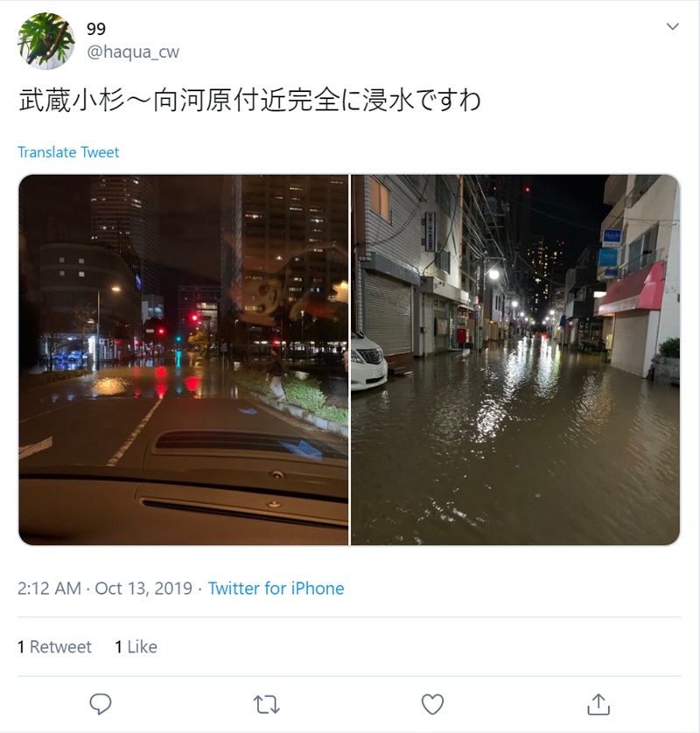Screen dimensions: 700x733
Task: View the 1 Retweet count
Action: click(55, 647)
